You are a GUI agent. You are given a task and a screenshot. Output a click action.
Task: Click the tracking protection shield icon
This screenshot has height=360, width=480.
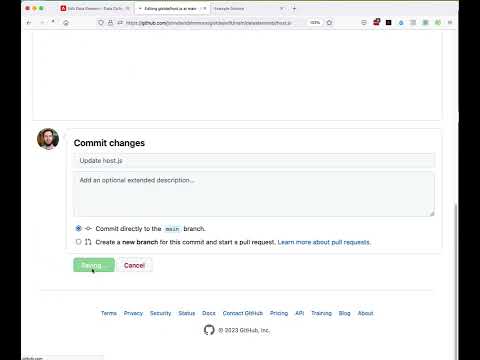[101, 23]
